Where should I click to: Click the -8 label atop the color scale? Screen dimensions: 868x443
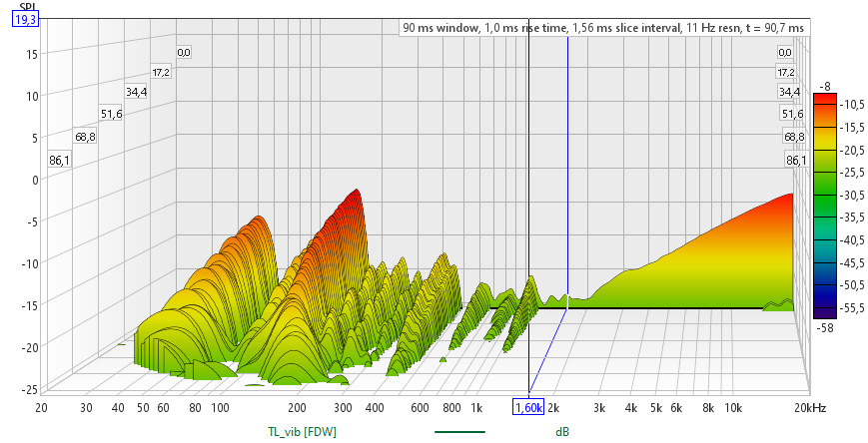tap(825, 85)
